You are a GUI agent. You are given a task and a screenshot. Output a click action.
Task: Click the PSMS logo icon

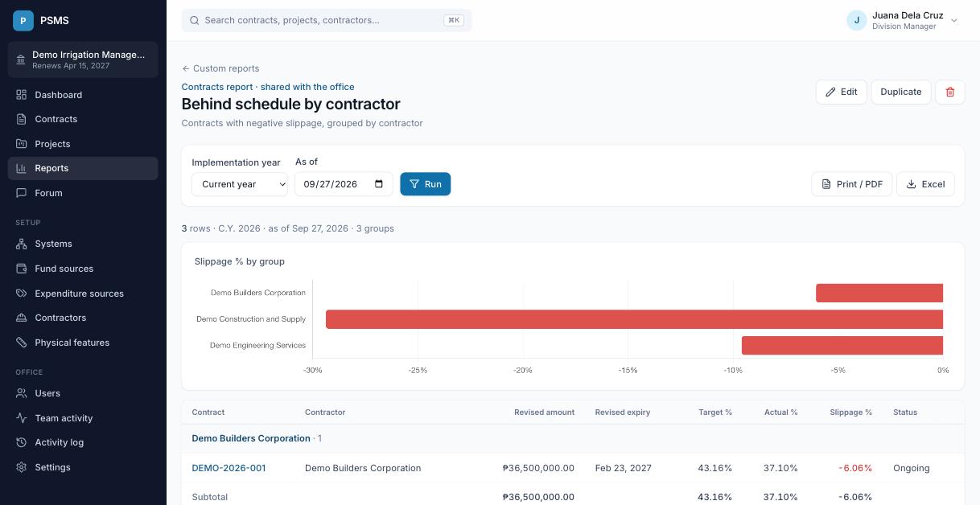point(23,20)
